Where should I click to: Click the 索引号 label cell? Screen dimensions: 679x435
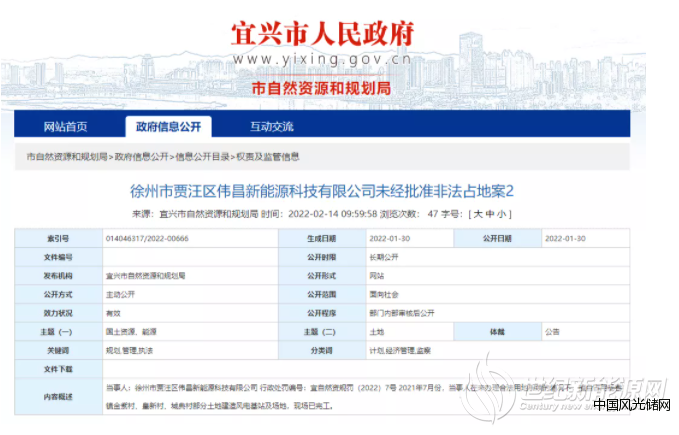point(58,238)
